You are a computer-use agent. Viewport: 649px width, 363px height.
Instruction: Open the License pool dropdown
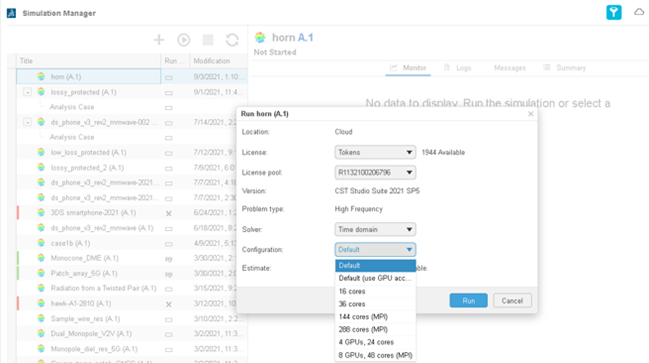click(375, 172)
